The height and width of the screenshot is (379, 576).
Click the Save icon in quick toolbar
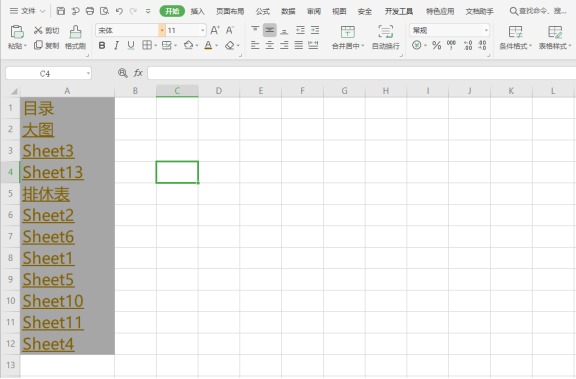[x=61, y=11]
